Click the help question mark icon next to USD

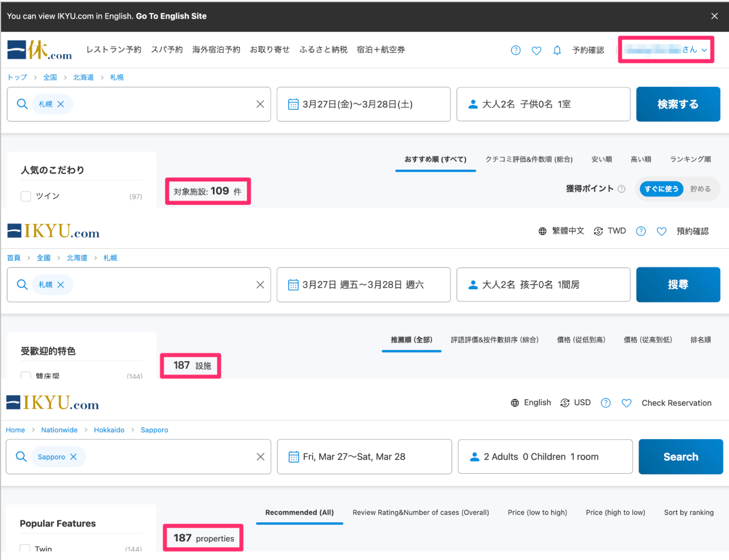pos(605,402)
